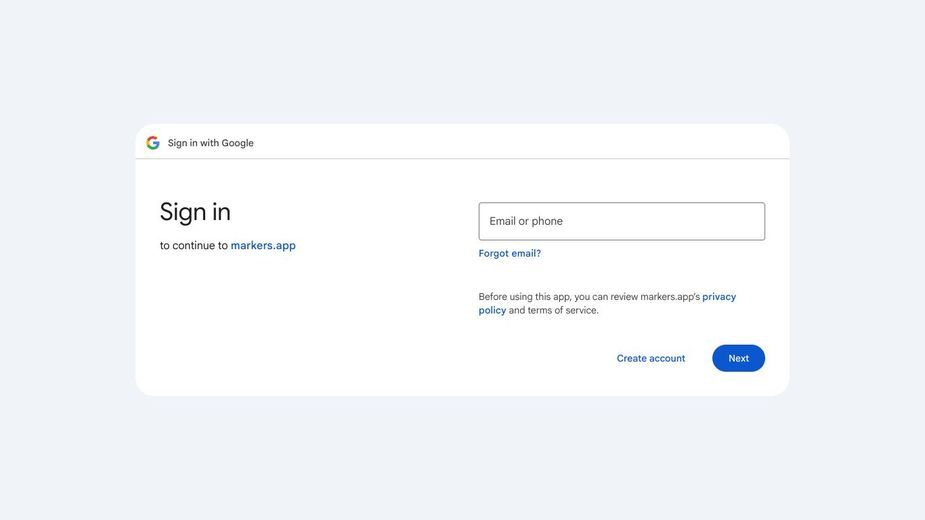Click the Create account button

[651, 358]
